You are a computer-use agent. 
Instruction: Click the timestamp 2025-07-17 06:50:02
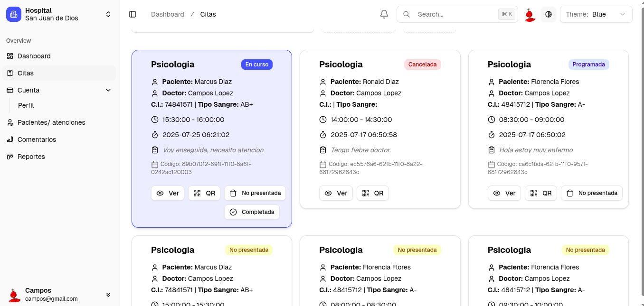click(532, 135)
